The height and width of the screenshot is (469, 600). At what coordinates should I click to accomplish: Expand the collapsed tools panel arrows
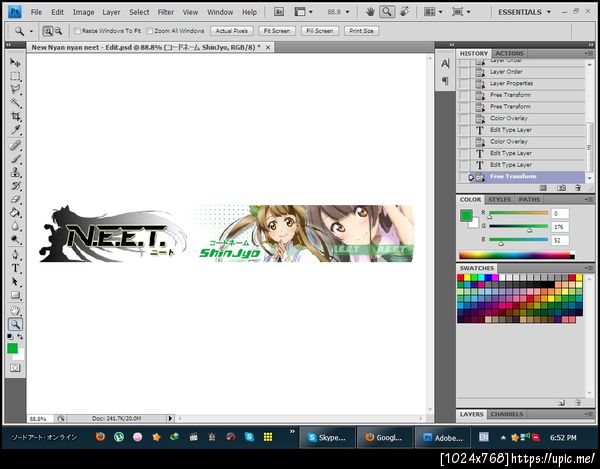pyautogui.click(x=8, y=45)
